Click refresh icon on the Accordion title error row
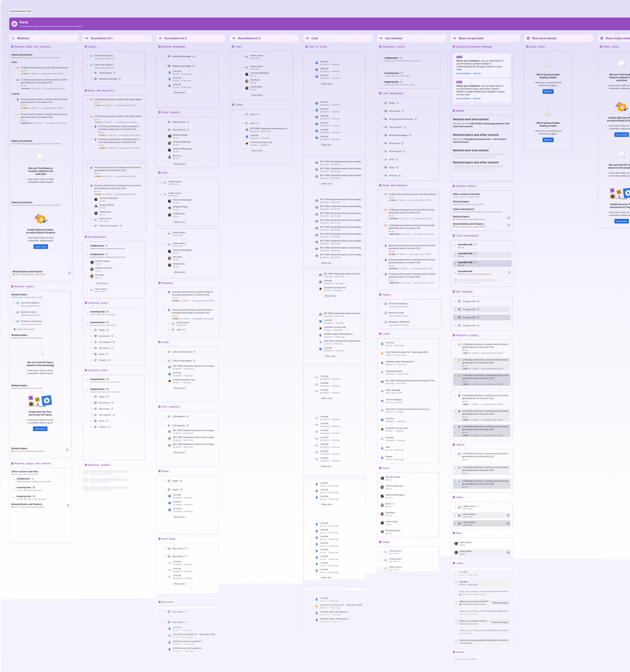Viewport: 630px width, 672px height. [x=509, y=272]
